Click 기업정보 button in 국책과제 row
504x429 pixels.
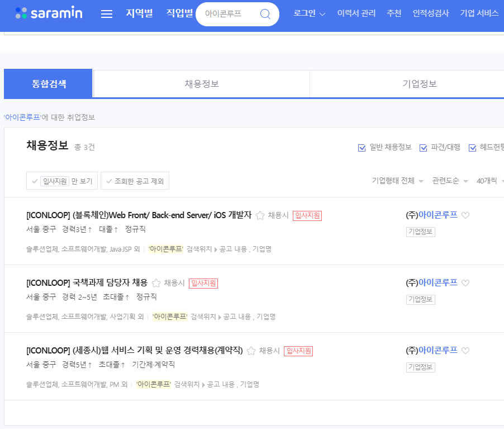[420, 299]
